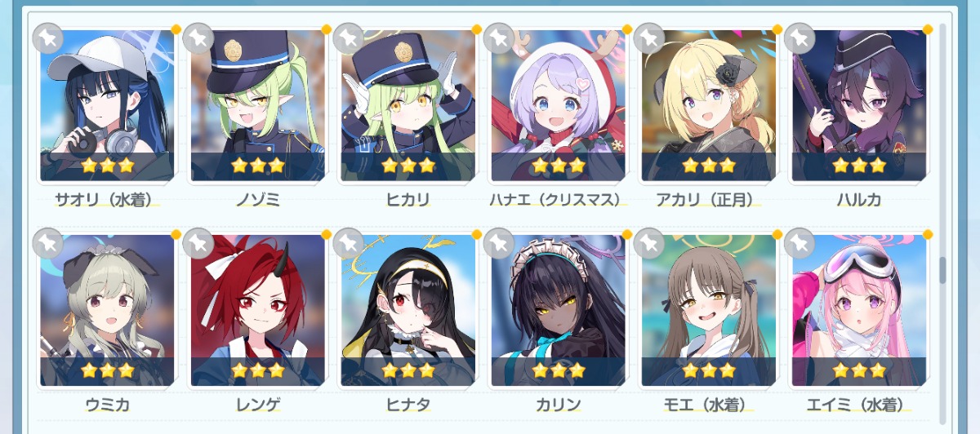The height and width of the screenshot is (434, 980).
Task: Select the サオリ（水着）character portrait
Action: (107, 105)
